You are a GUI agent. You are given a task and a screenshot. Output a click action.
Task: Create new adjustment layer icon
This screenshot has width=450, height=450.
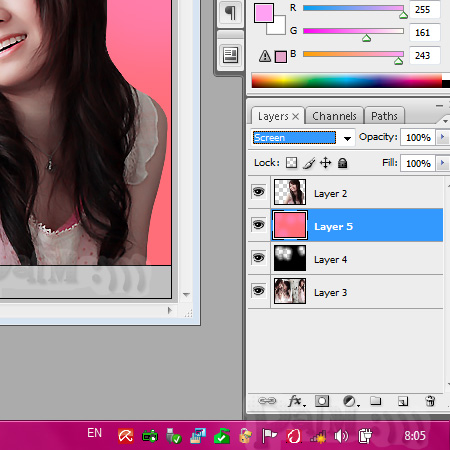click(x=351, y=401)
